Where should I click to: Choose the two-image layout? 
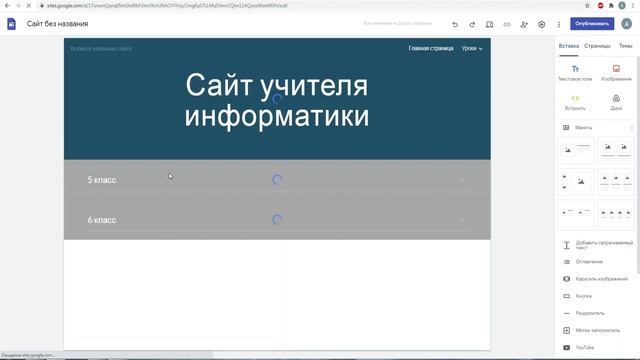tap(616, 150)
